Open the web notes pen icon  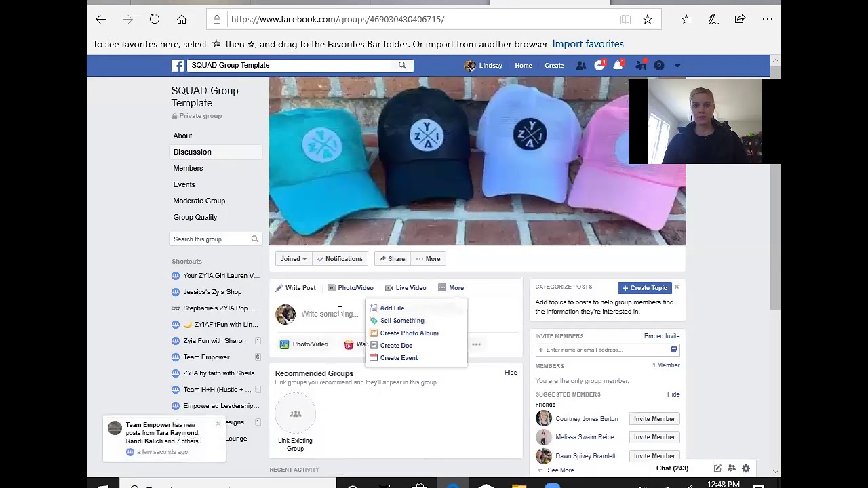pyautogui.click(x=713, y=20)
